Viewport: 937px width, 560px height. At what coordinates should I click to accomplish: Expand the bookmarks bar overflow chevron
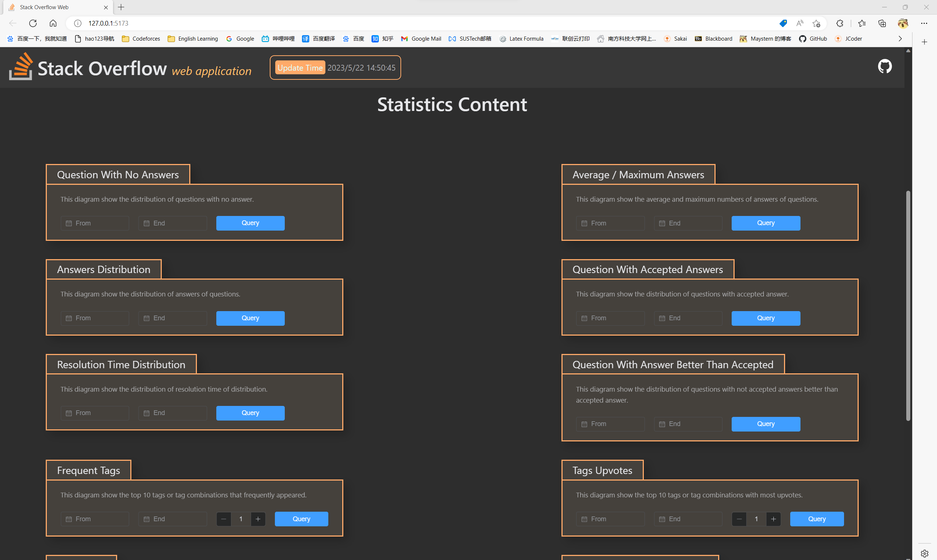pyautogui.click(x=900, y=38)
